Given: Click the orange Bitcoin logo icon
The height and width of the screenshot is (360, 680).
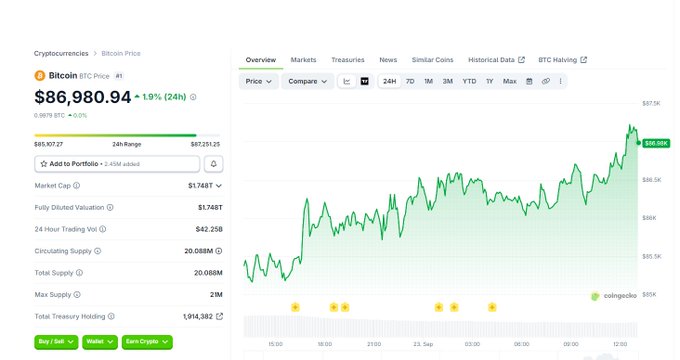Looking at the screenshot, I should (39, 76).
